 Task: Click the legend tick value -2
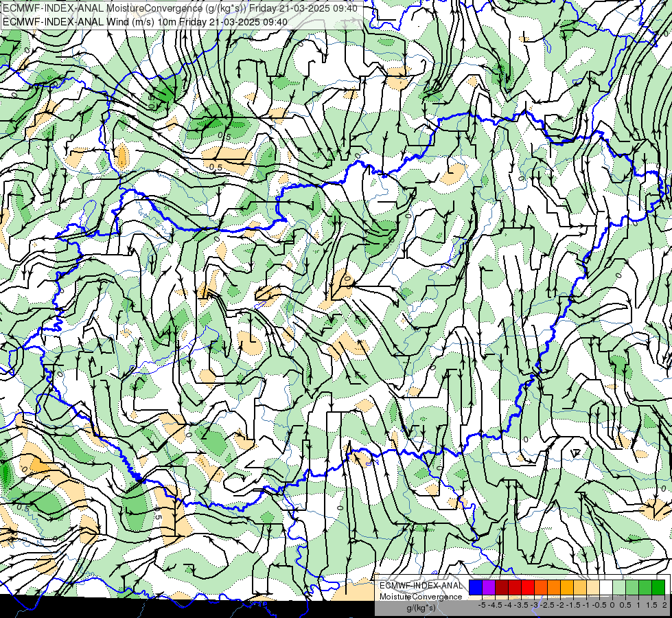click(560, 605)
